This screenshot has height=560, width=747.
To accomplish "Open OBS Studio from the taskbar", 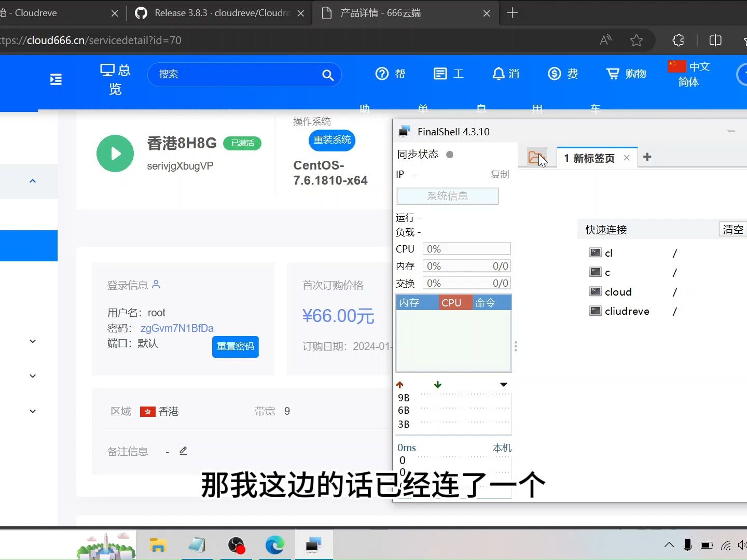I will (236, 545).
